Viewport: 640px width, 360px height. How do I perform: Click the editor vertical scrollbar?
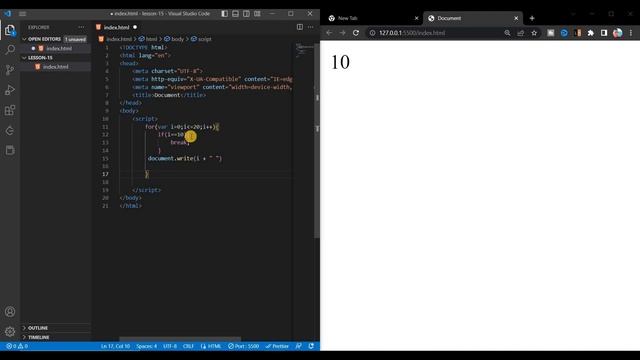(x=317, y=141)
